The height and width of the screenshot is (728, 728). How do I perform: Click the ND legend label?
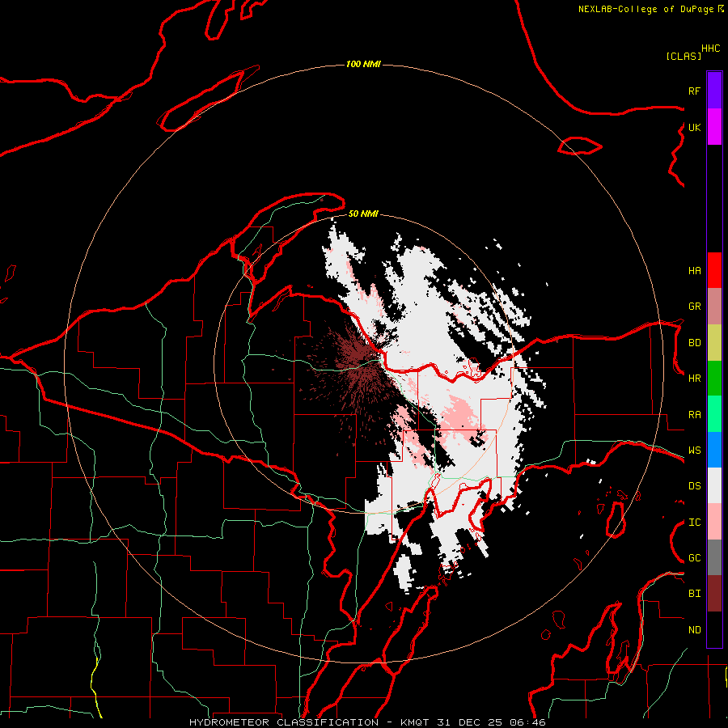coord(694,630)
